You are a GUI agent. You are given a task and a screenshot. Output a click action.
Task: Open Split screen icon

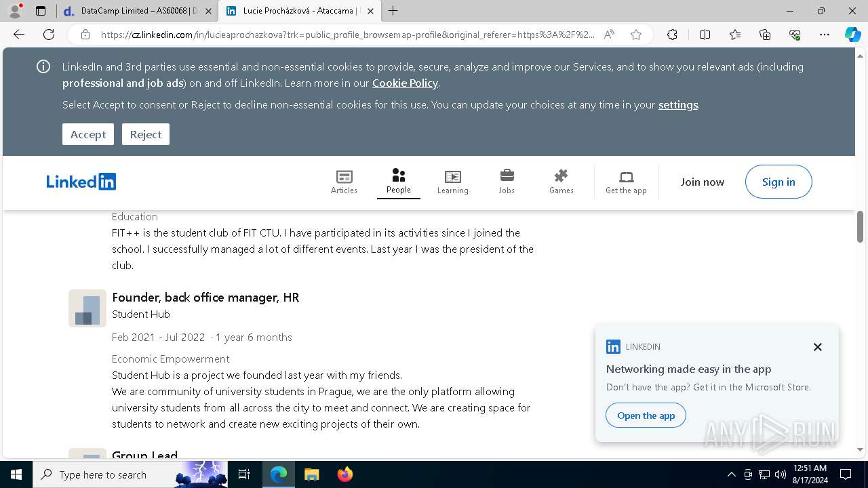[705, 35]
